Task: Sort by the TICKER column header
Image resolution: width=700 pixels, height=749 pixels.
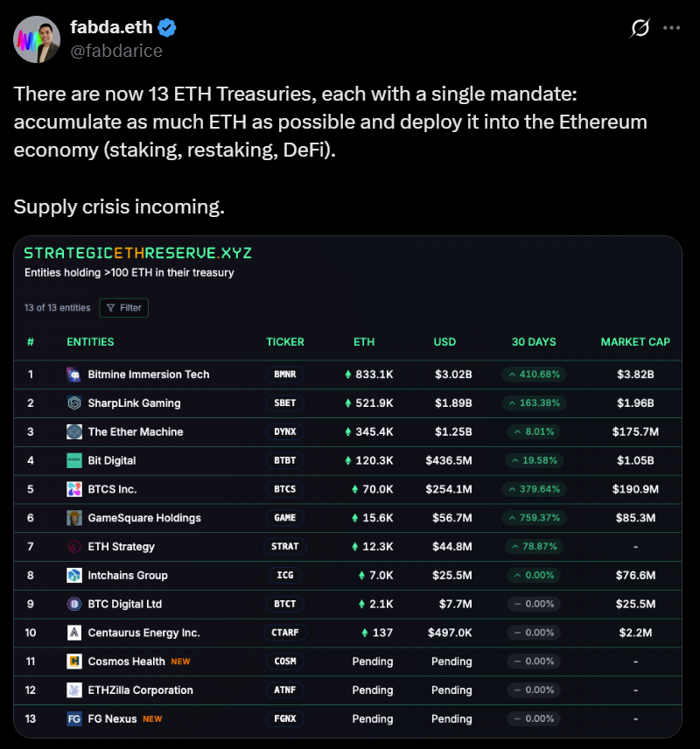Action: (285, 342)
